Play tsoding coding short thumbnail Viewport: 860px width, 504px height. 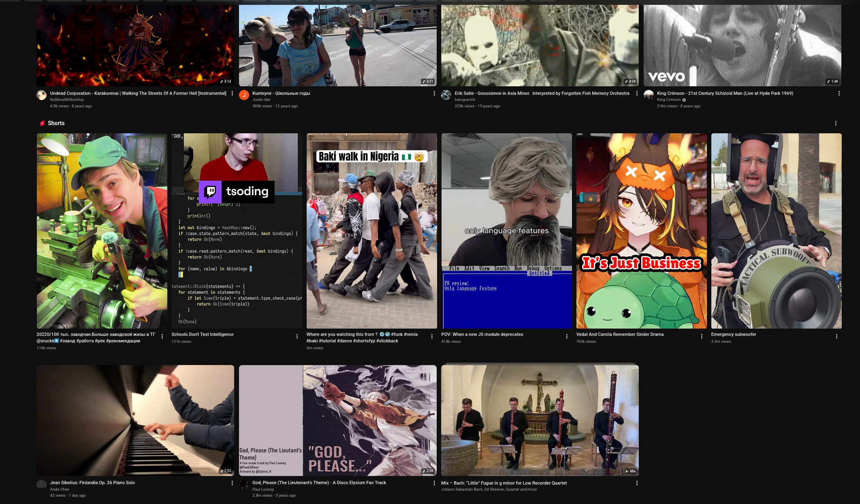coord(237,231)
